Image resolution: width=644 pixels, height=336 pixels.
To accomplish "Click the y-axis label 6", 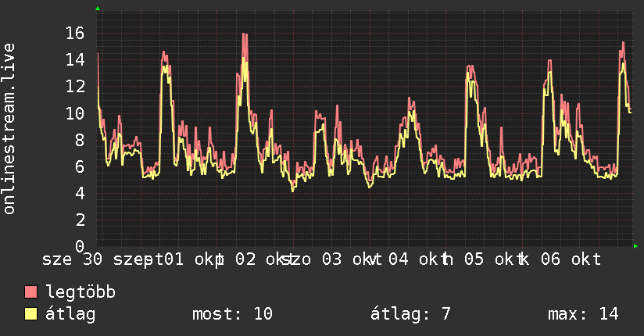I will point(80,166).
